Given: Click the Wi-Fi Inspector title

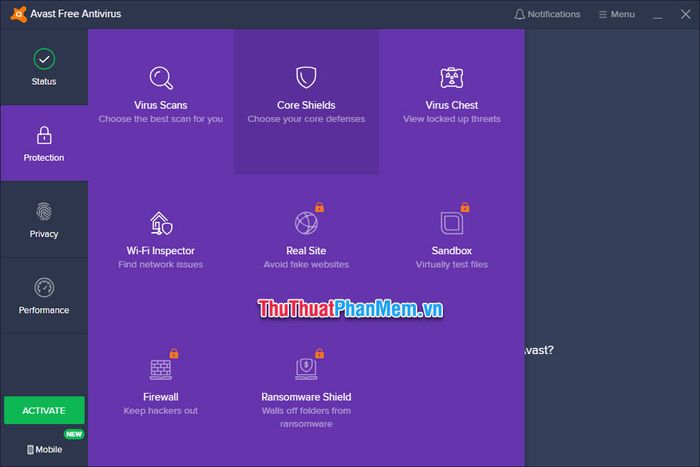Looking at the screenshot, I should [161, 250].
